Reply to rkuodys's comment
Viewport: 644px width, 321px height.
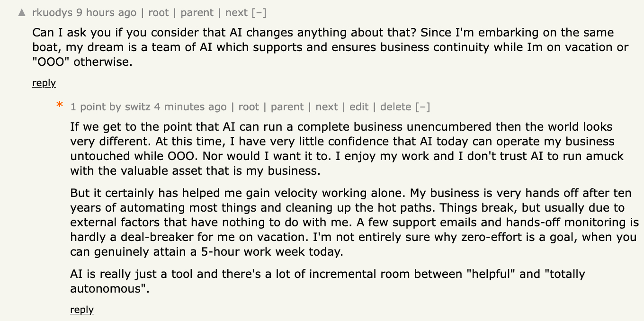44,83
